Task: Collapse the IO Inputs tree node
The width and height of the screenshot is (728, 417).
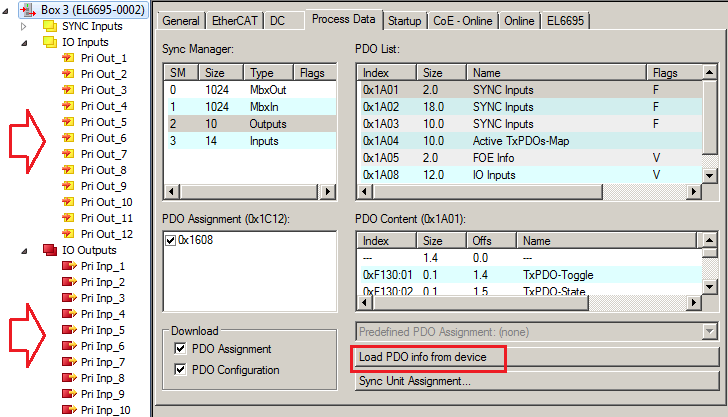Action: pyautogui.click(x=24, y=43)
